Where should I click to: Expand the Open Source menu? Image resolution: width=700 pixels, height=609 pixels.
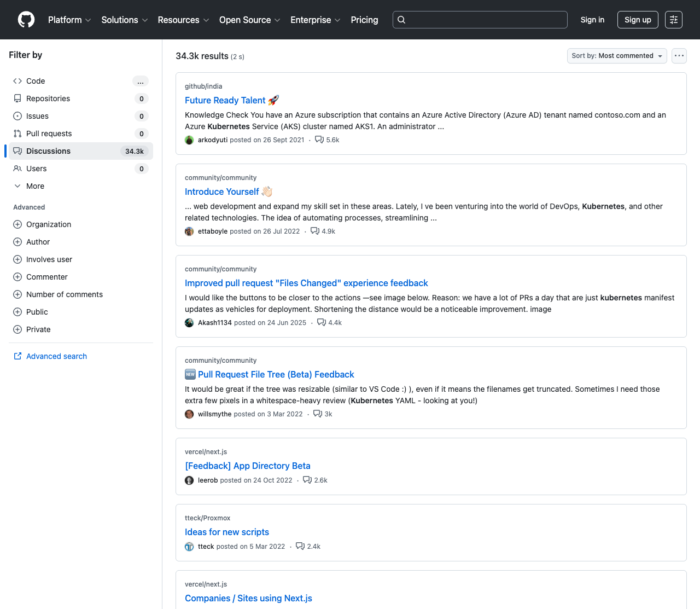point(250,20)
